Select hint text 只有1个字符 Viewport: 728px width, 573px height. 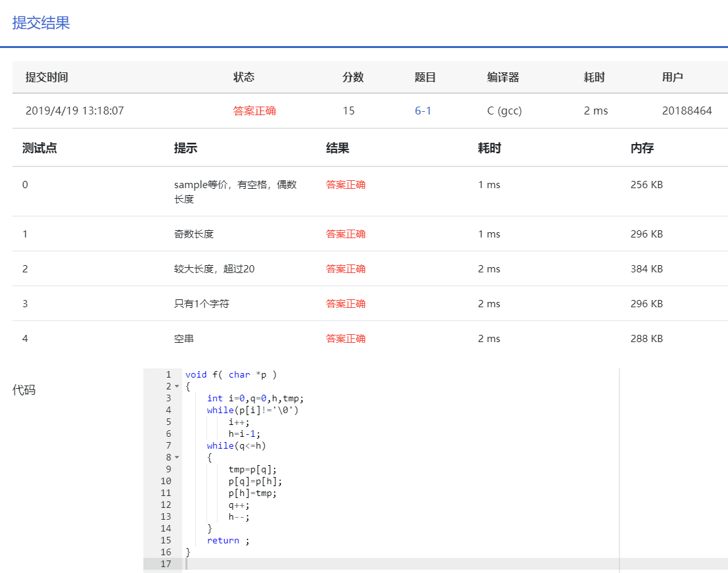(201, 304)
